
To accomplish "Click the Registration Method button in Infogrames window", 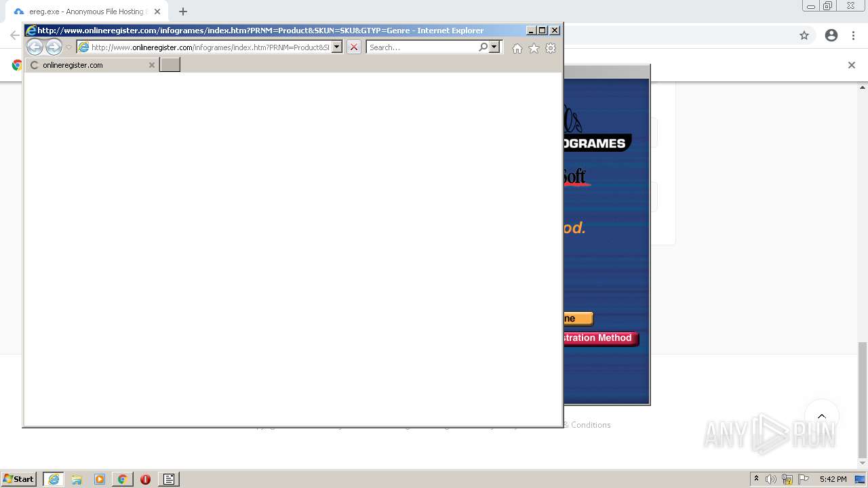I will point(601,338).
